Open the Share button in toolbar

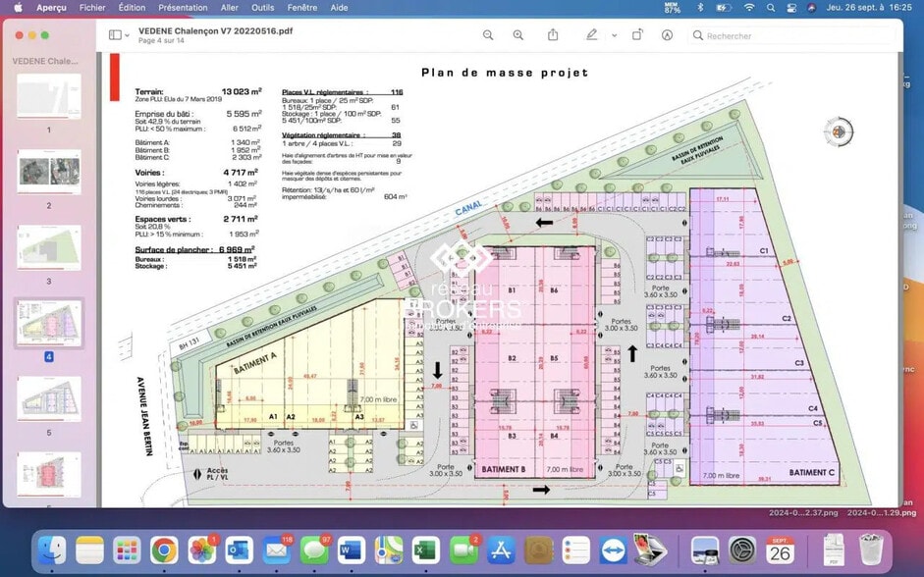point(553,35)
